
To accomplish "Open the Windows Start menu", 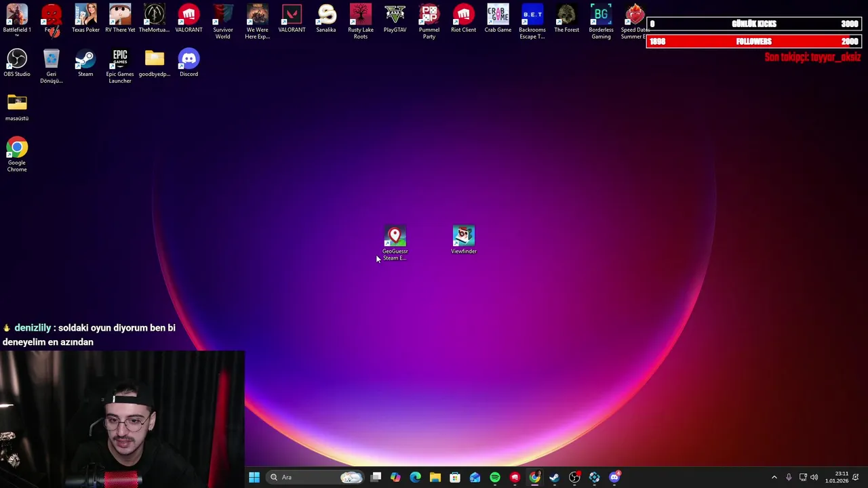I will [254, 477].
